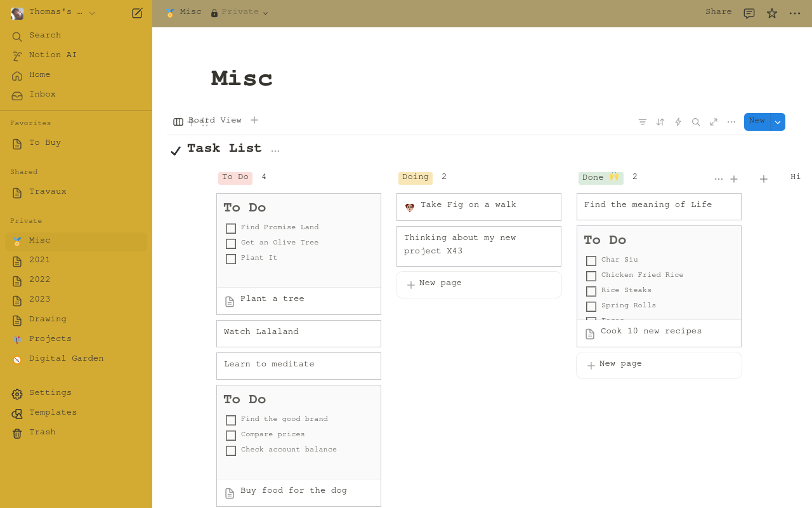This screenshot has height=508, width=812.
Task: Open Search in the sidebar
Action: pyautogui.click(x=76, y=36)
